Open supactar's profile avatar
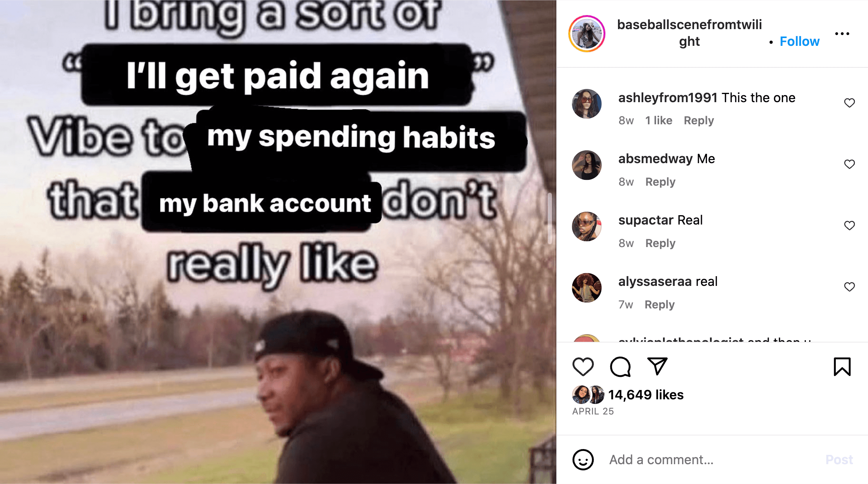 [587, 226]
